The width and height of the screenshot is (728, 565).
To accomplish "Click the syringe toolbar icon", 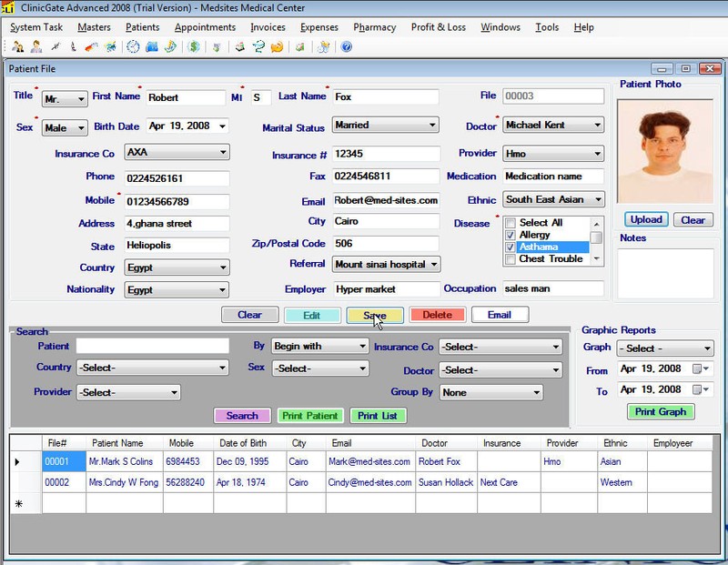I will click(56, 47).
